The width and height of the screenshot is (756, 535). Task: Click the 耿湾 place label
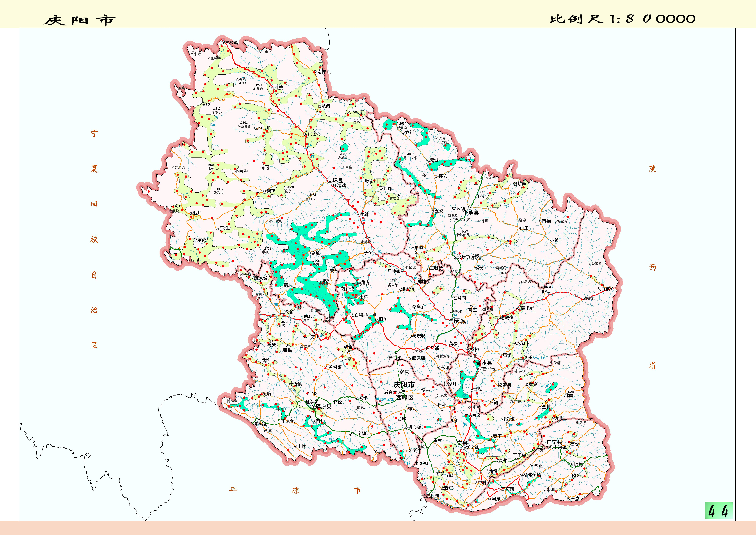coord(326,106)
